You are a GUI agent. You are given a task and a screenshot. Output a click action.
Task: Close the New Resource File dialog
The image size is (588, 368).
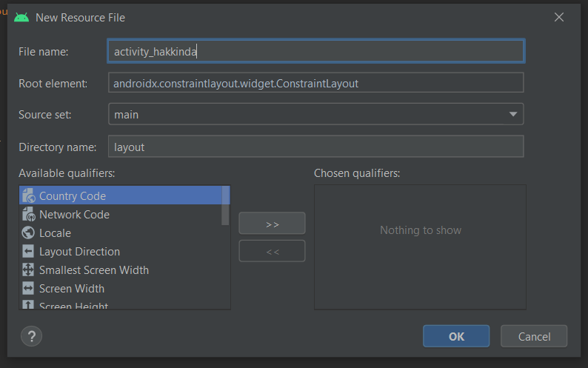[x=560, y=17]
